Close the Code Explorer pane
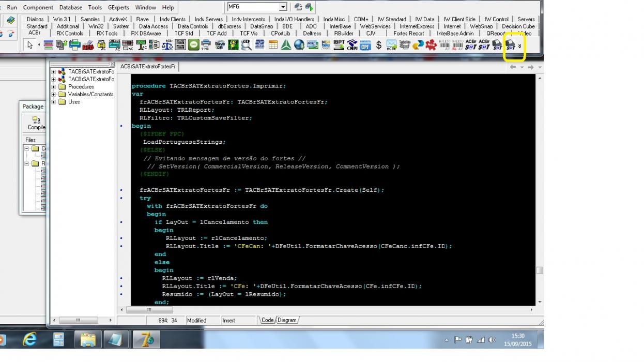Viewport: 644px width, 362px height. (x=112, y=65)
